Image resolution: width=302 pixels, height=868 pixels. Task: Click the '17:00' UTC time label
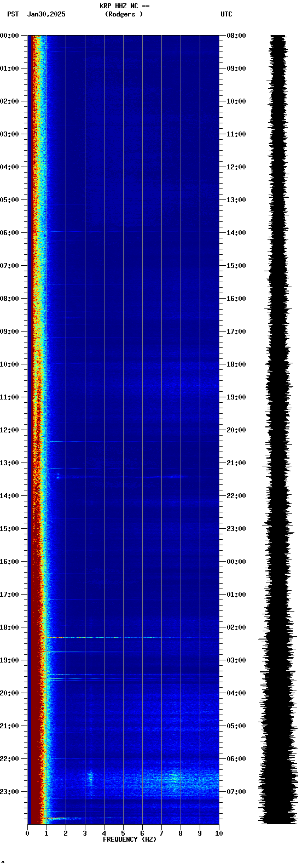(236, 332)
